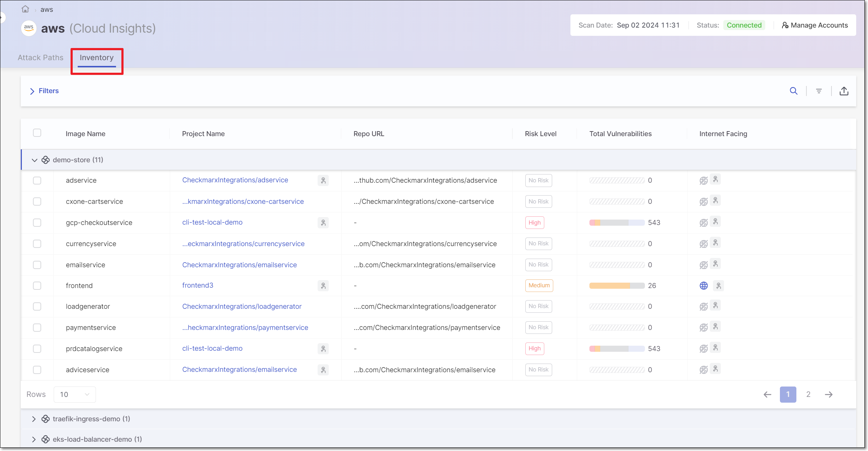Image resolution: width=868 pixels, height=451 pixels.
Task: Open the Rows per page dropdown
Action: pyautogui.click(x=74, y=394)
